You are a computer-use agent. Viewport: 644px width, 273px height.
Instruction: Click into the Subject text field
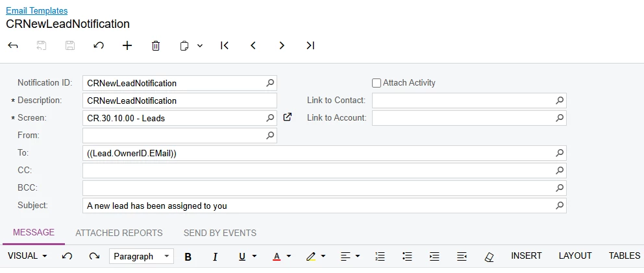318,206
